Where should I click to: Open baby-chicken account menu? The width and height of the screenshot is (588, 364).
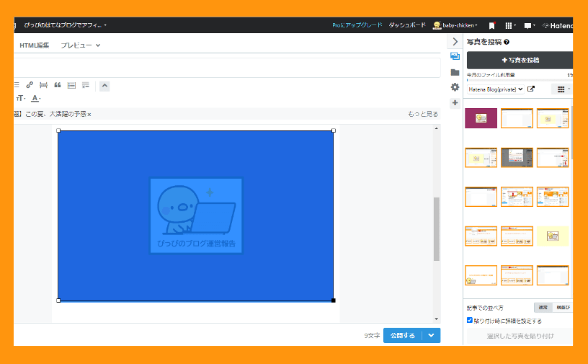(460, 25)
